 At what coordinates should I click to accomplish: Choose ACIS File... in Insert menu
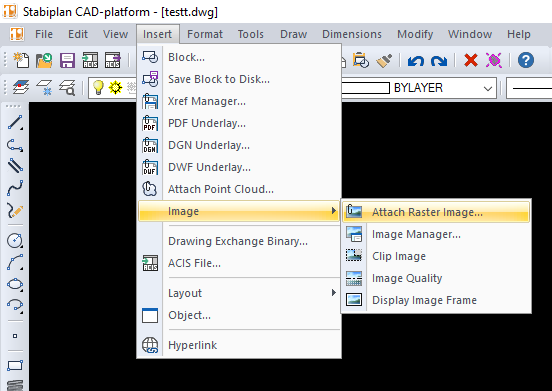coord(238,263)
